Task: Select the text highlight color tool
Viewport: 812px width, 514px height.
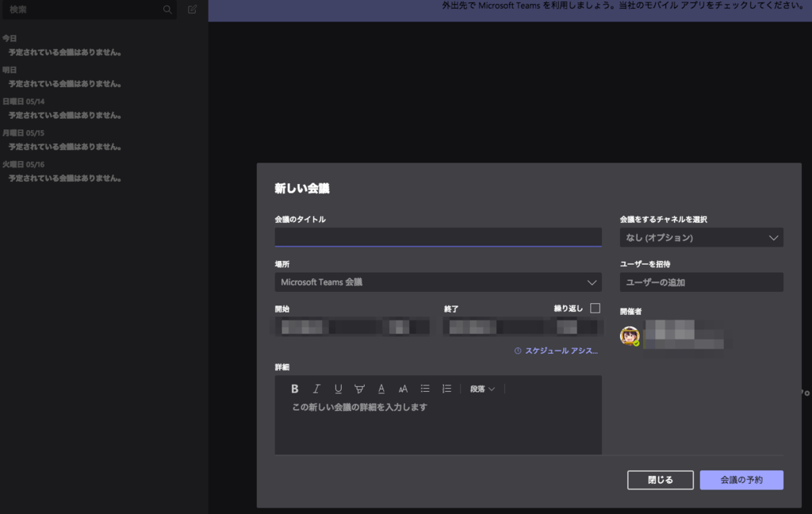Action: pyautogui.click(x=359, y=389)
